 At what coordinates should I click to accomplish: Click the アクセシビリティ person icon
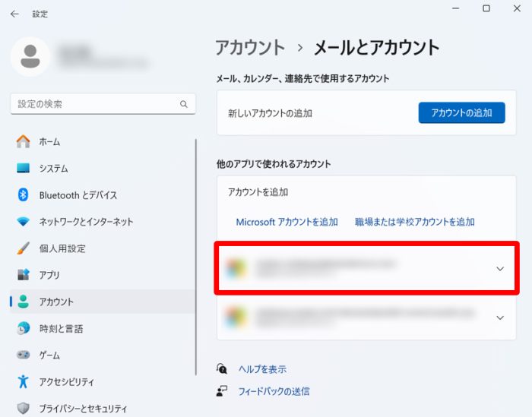(x=24, y=381)
